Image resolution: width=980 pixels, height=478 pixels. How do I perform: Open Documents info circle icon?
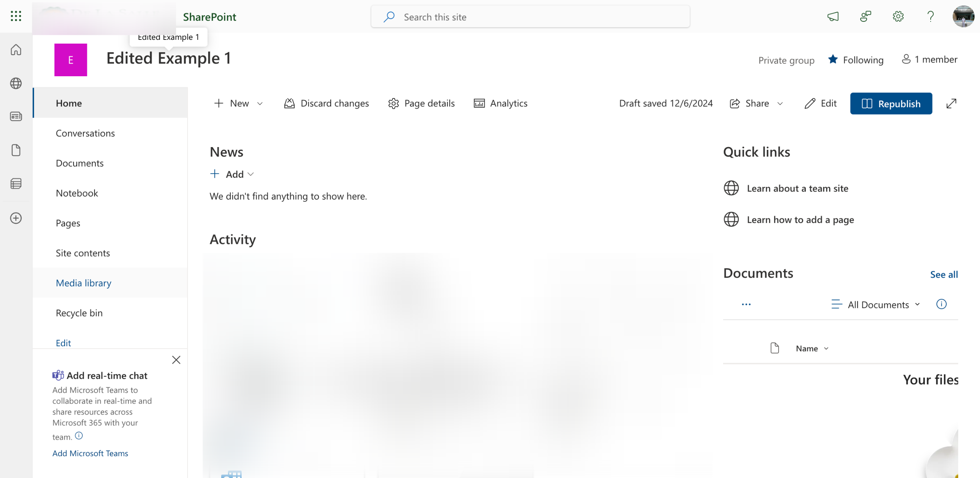(941, 304)
